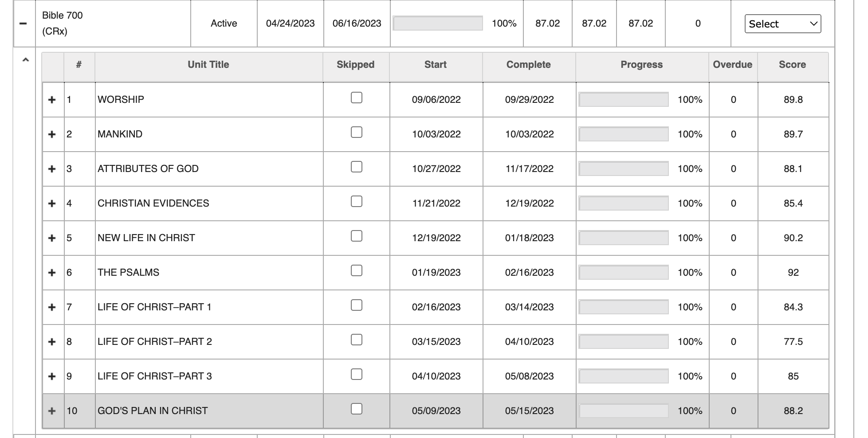Expand GOD'S PLAN IN CHRIST unit
The image size is (868, 438).
tap(52, 411)
